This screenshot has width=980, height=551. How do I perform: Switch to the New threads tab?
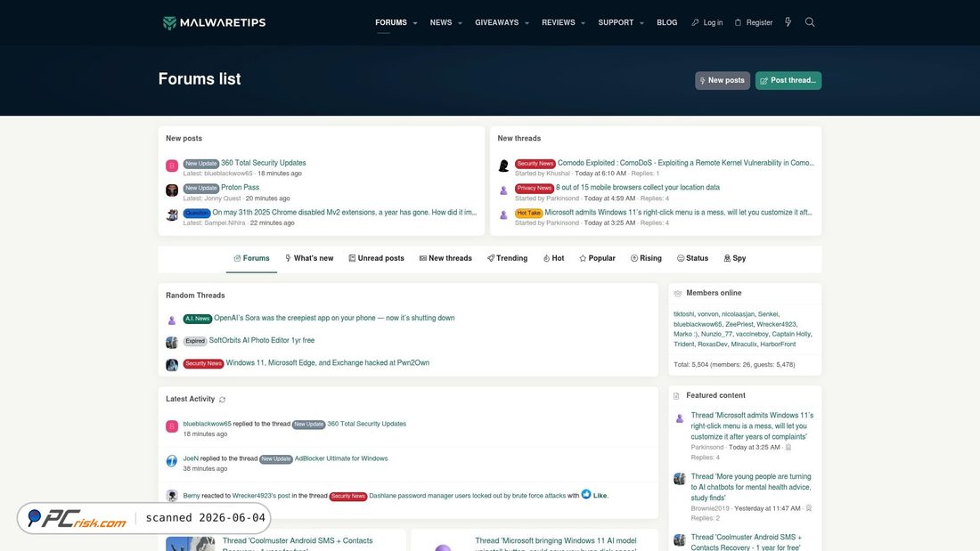coord(445,259)
